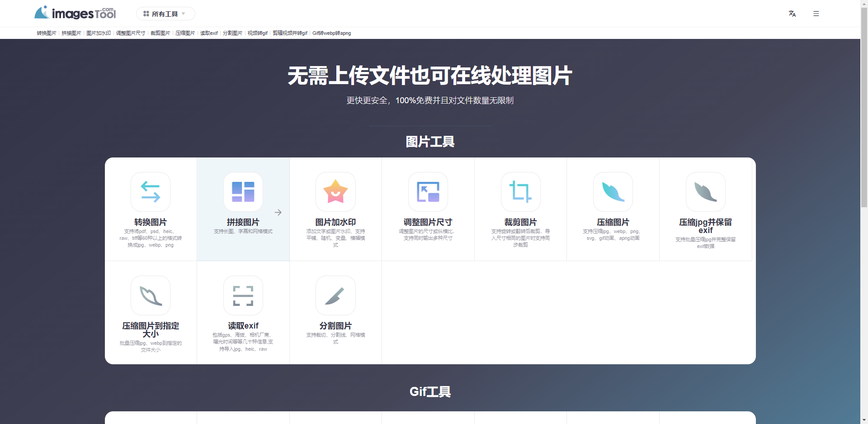Open the 压缩图片 compress image icon

click(x=613, y=192)
